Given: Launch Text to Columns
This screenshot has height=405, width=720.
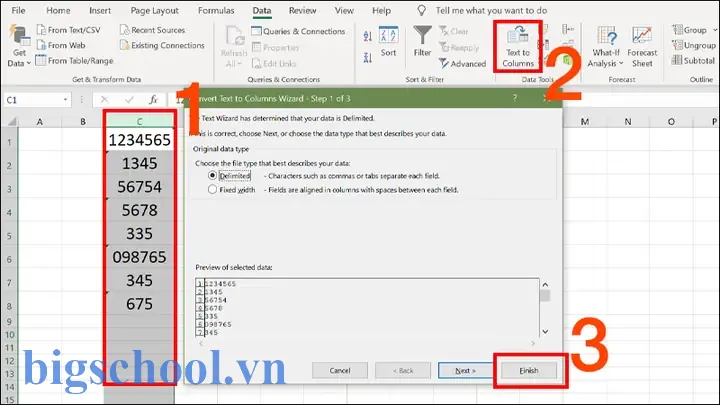Looking at the screenshot, I should click(518, 46).
